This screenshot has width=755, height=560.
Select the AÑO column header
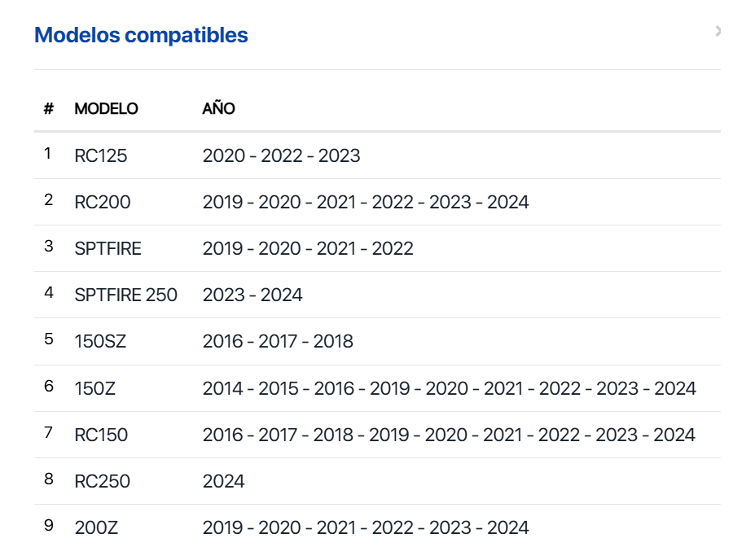(218, 109)
